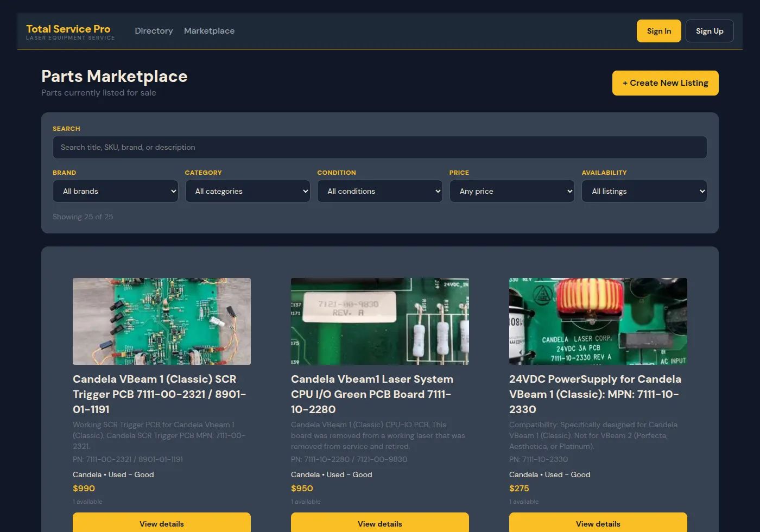Open the 24VDC PowerSupply photo thumbnail
The image size is (760, 532).
598,321
